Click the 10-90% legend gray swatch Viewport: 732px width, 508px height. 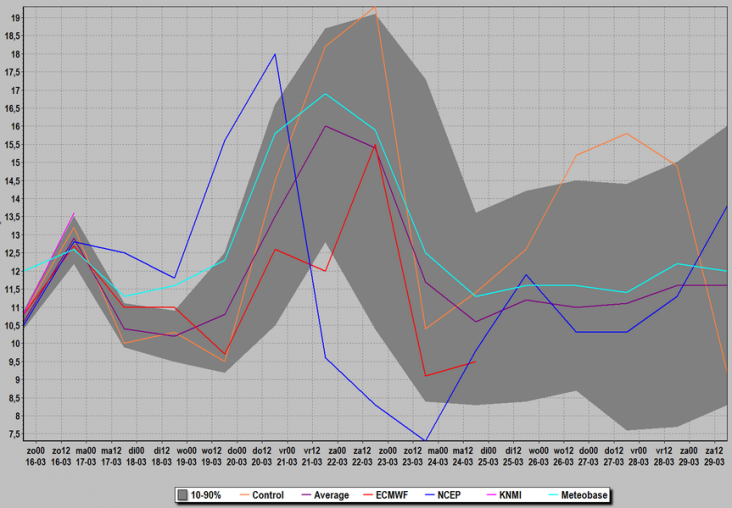(183, 495)
